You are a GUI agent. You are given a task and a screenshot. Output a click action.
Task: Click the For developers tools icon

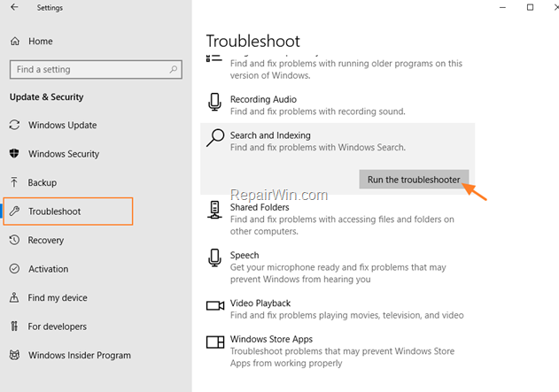pos(14,327)
